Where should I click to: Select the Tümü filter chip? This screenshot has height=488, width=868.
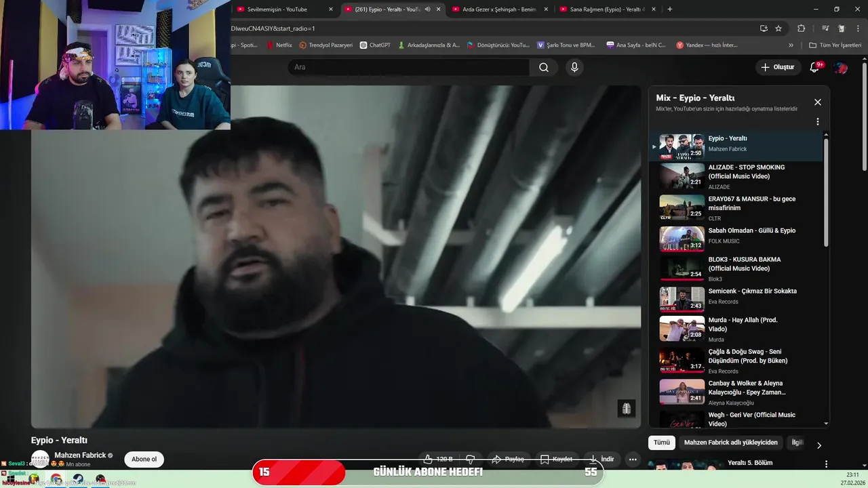[x=662, y=443]
